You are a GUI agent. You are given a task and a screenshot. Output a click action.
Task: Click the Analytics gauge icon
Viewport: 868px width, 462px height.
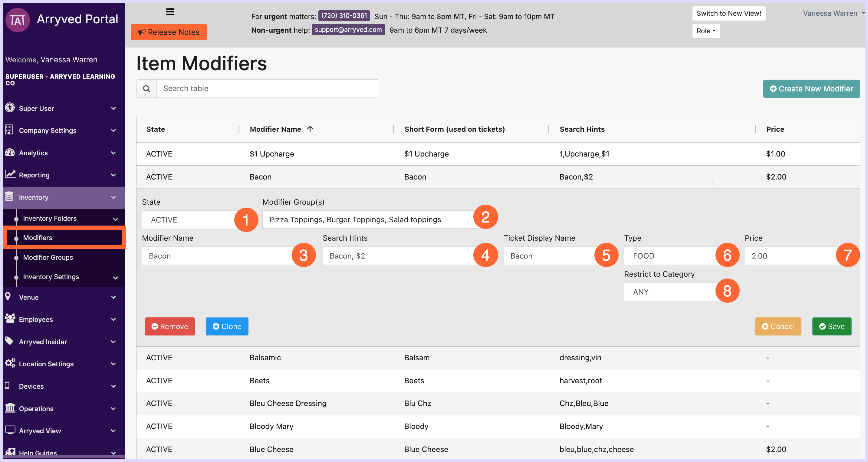pyautogui.click(x=10, y=152)
